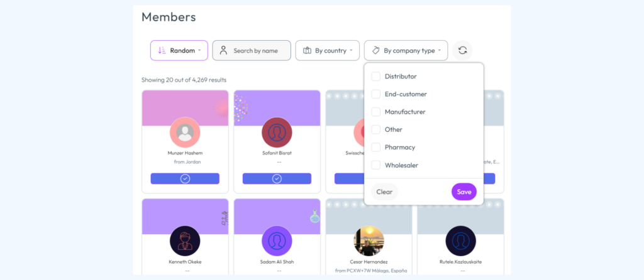
Task: Click Kenneth Okeke's avatar icon
Action: coord(185,240)
